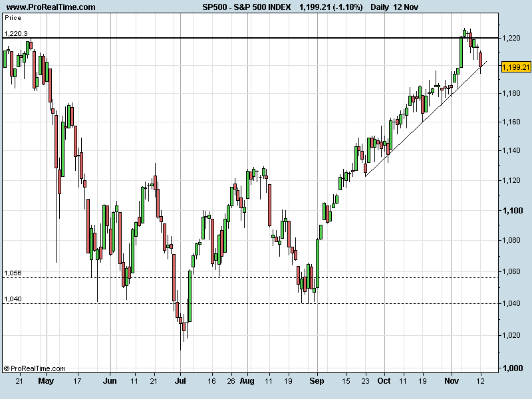Click the 12 date tick after Nov
Screen dimensions: 532x399
click(480, 380)
